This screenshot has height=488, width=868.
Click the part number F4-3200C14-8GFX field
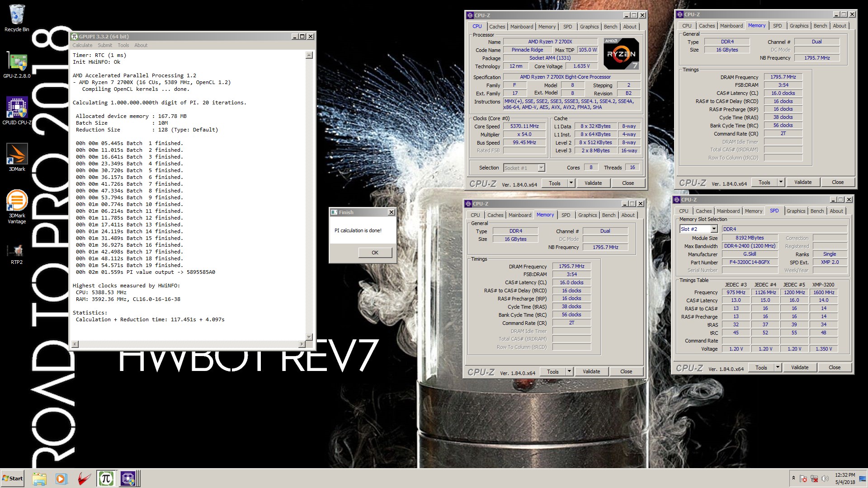pos(749,262)
